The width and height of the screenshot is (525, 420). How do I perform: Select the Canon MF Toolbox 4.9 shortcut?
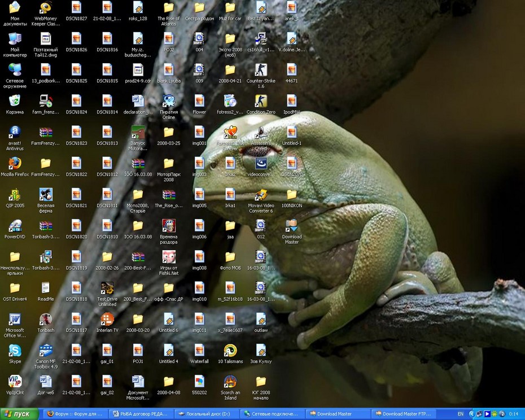[46, 357]
